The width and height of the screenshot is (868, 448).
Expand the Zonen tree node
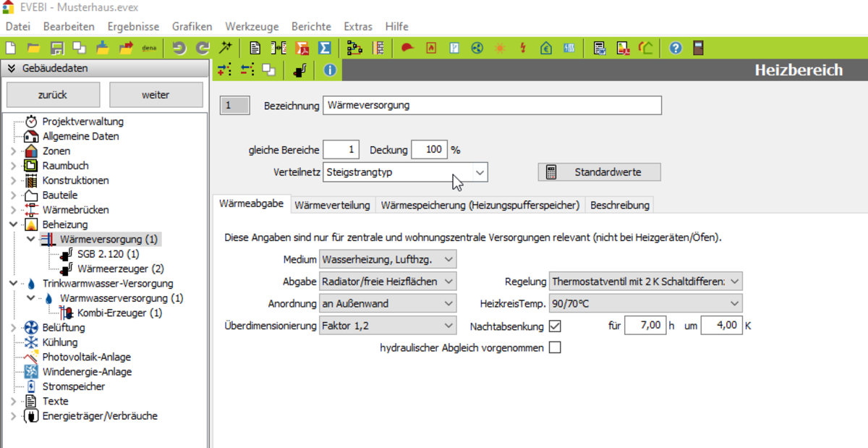tap(13, 151)
